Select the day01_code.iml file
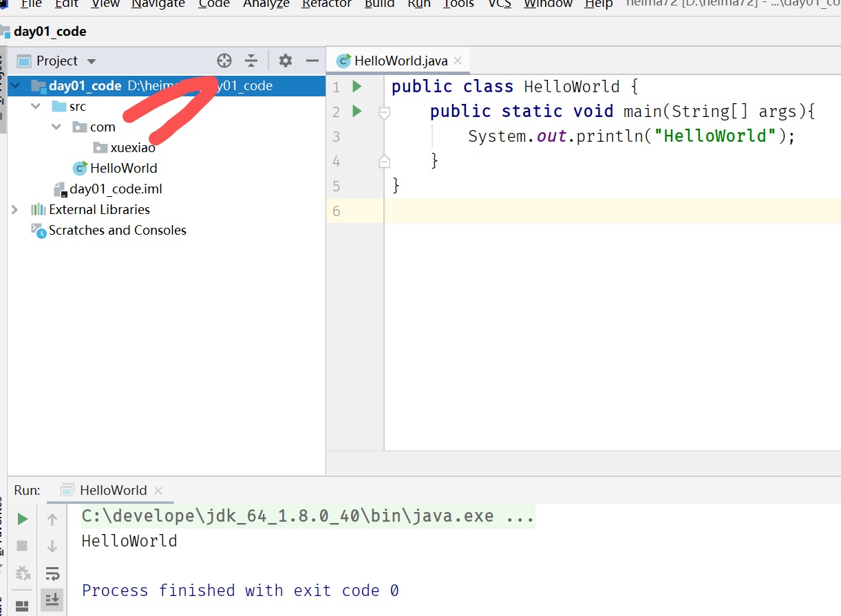The height and width of the screenshot is (616, 841). pos(116,189)
